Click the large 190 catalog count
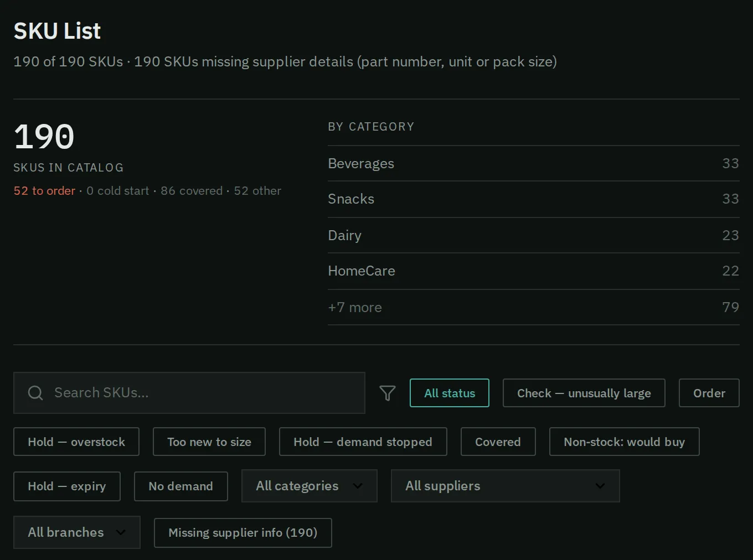The image size is (753, 560). click(44, 137)
